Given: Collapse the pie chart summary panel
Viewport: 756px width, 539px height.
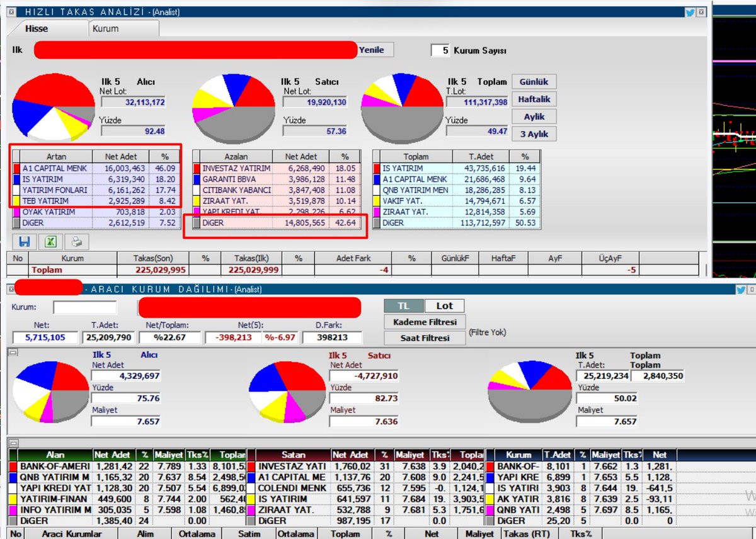Looking at the screenshot, I should (x=12, y=352).
